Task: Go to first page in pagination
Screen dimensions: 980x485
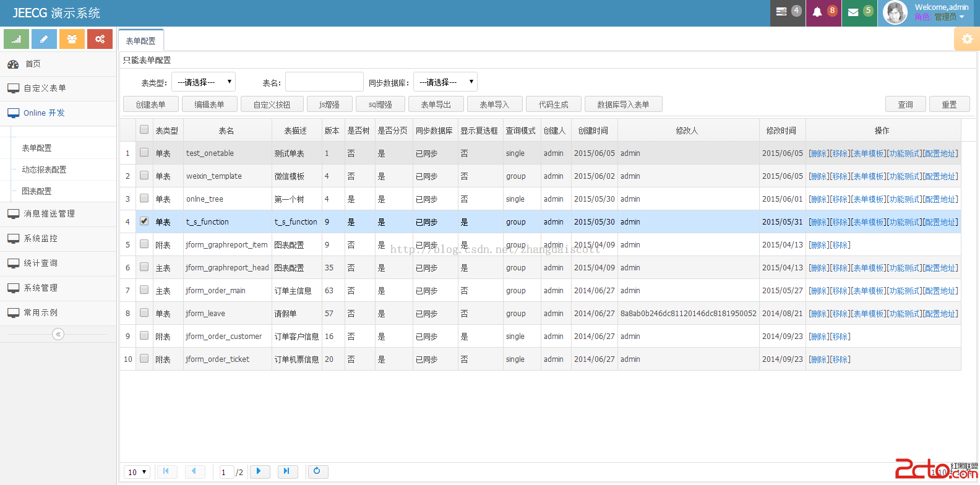Action: 166,471
